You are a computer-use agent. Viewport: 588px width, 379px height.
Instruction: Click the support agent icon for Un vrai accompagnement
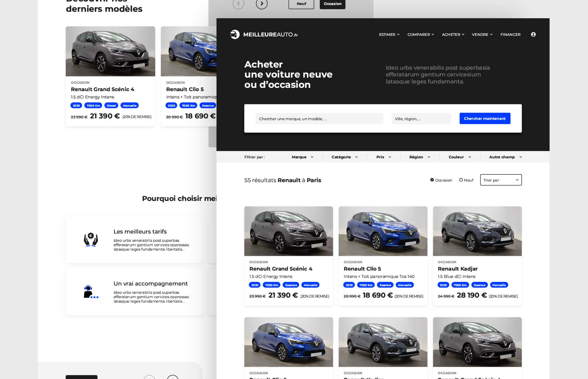pyautogui.click(x=91, y=292)
